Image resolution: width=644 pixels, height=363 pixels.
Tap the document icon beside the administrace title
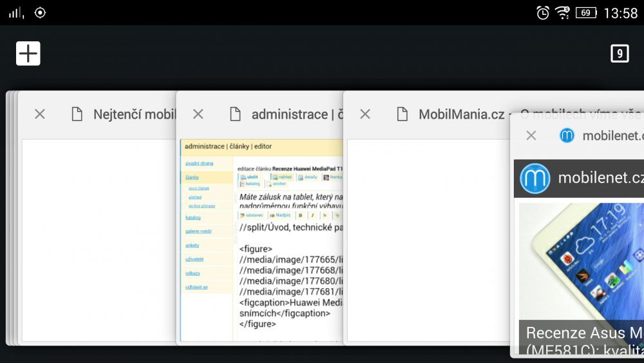click(236, 114)
